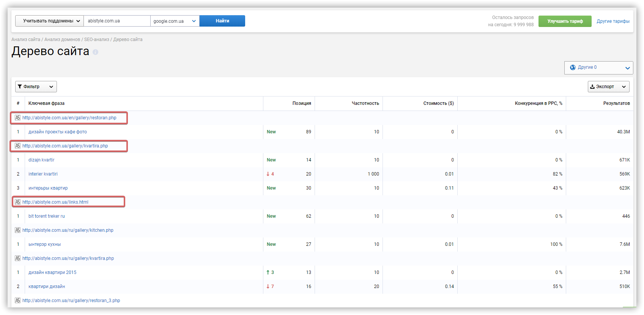
Task: Click the info icon beside Дерево сайта title
Action: click(96, 52)
